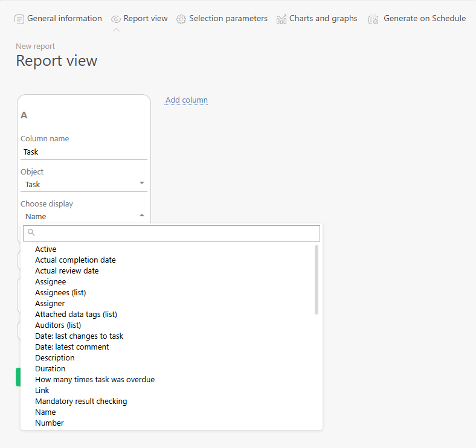
Task: Open the Generate on Schedule tab
Action: tap(424, 19)
